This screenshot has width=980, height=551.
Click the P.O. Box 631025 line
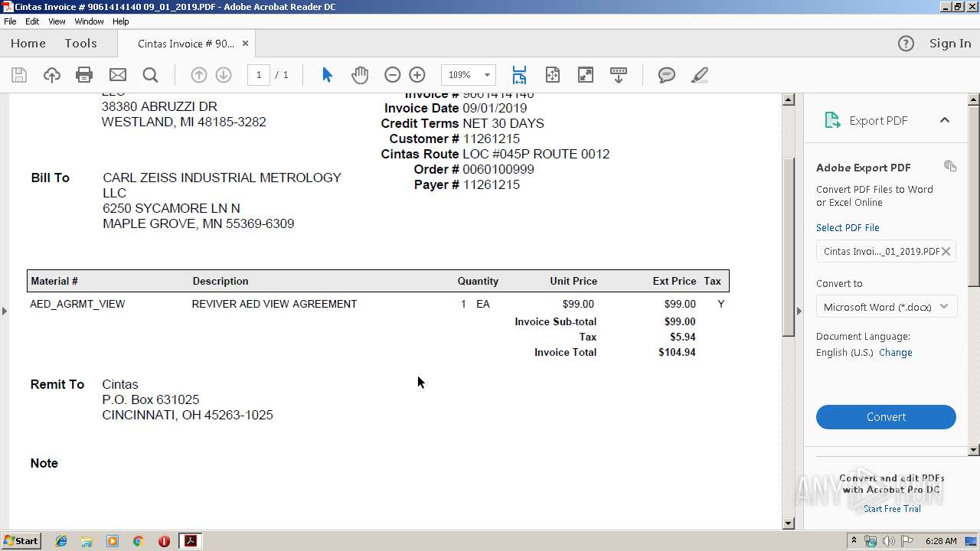(151, 399)
